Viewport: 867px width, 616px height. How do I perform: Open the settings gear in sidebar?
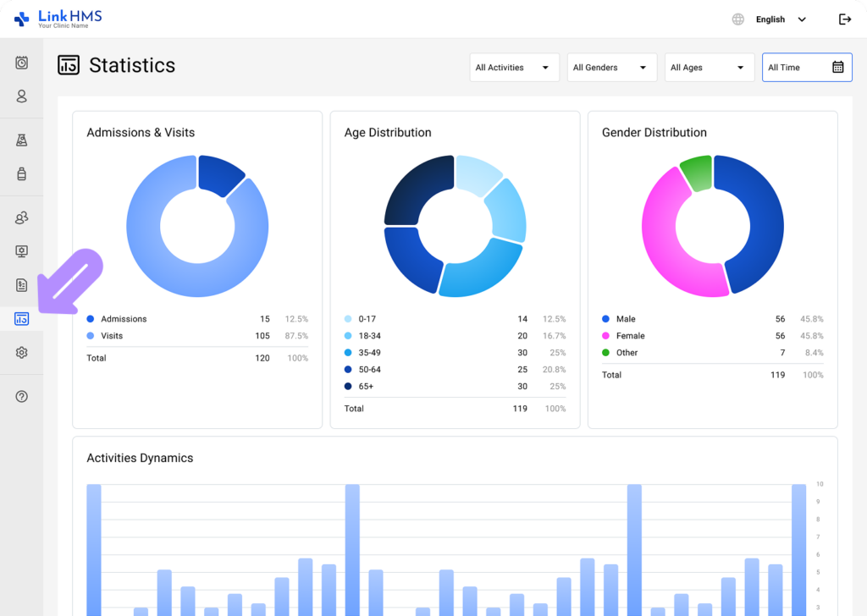pos(22,353)
